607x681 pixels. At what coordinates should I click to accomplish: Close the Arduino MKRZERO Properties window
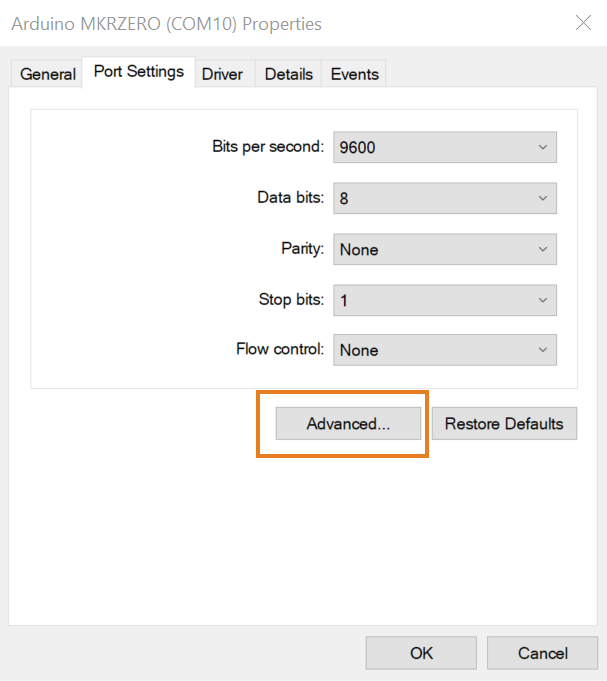pos(583,23)
